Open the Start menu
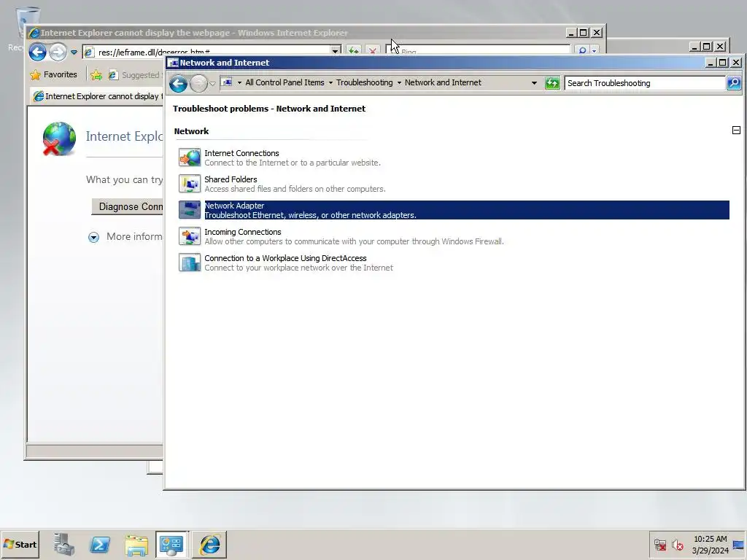Screen dimensions: 747x560 20,544
